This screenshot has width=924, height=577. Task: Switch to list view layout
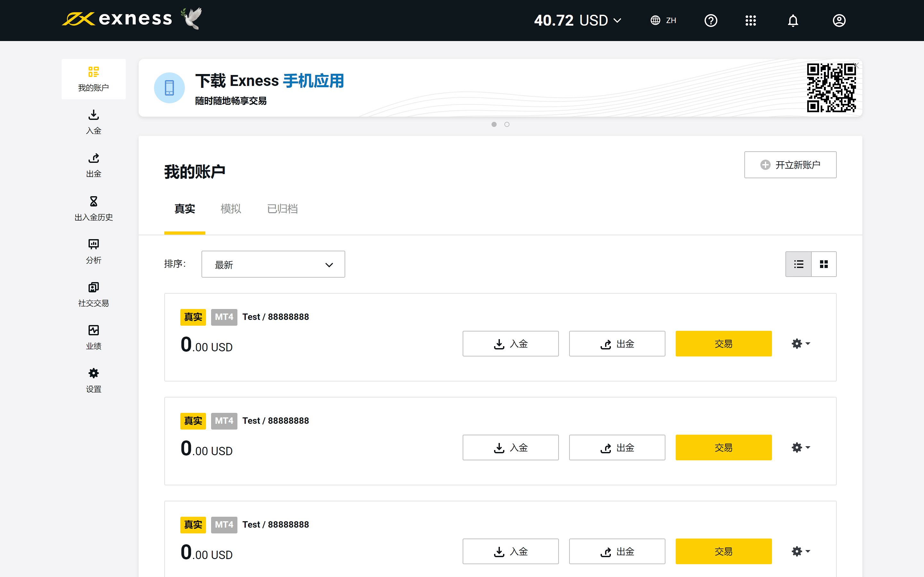798,264
